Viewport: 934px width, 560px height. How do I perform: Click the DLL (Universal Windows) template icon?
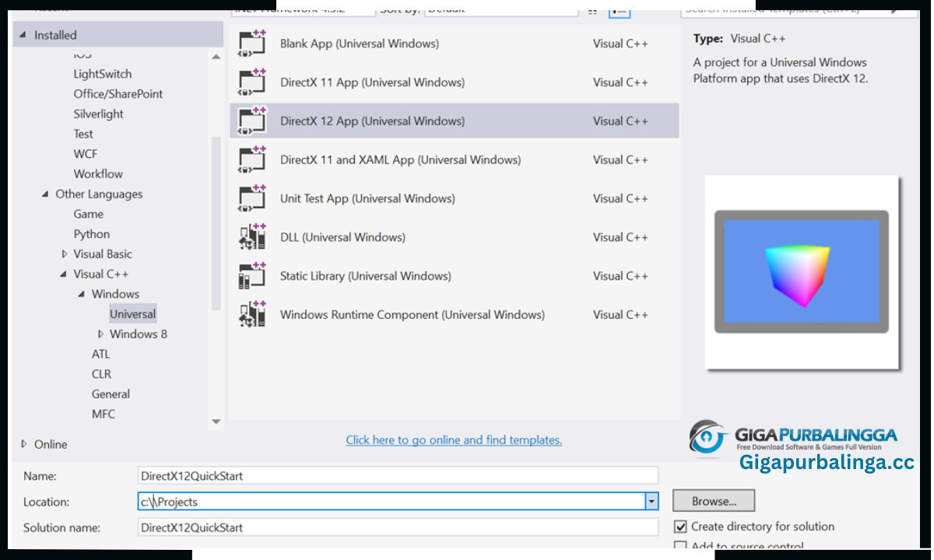(x=252, y=237)
